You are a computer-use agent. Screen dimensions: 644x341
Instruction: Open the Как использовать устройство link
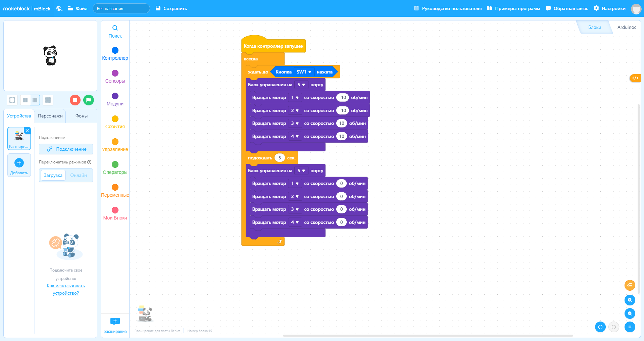tap(66, 289)
